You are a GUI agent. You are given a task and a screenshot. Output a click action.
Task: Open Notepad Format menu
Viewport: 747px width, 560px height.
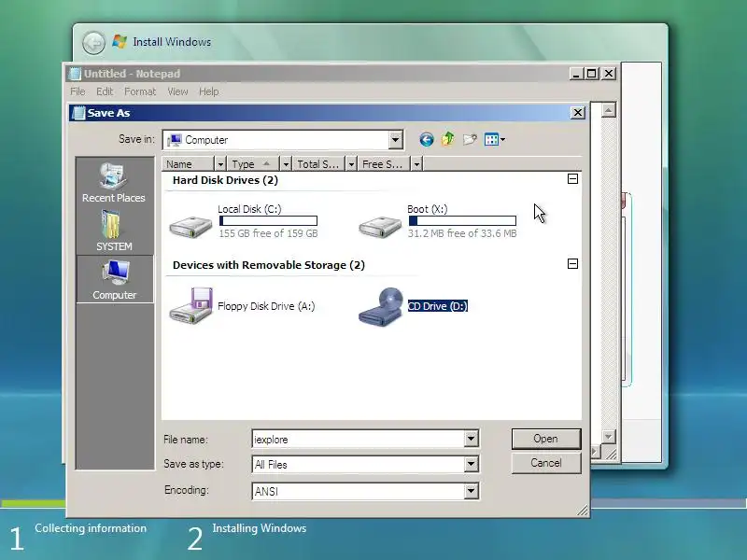(140, 91)
